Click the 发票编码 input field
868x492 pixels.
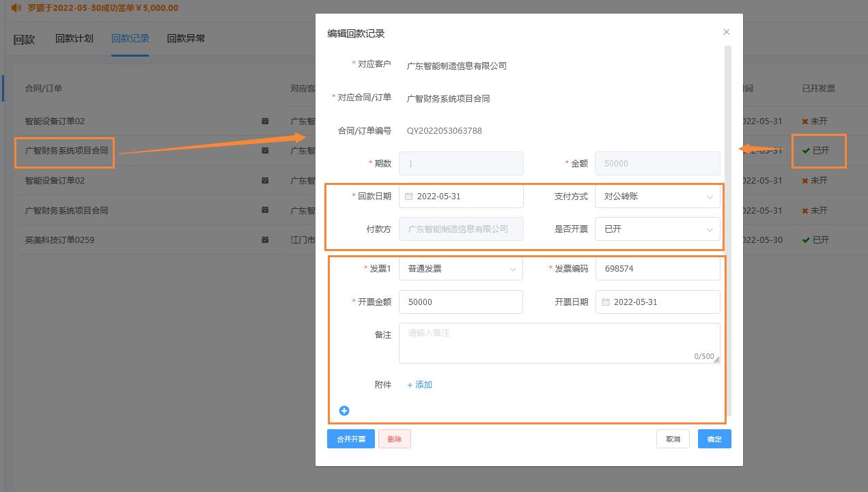click(x=658, y=269)
